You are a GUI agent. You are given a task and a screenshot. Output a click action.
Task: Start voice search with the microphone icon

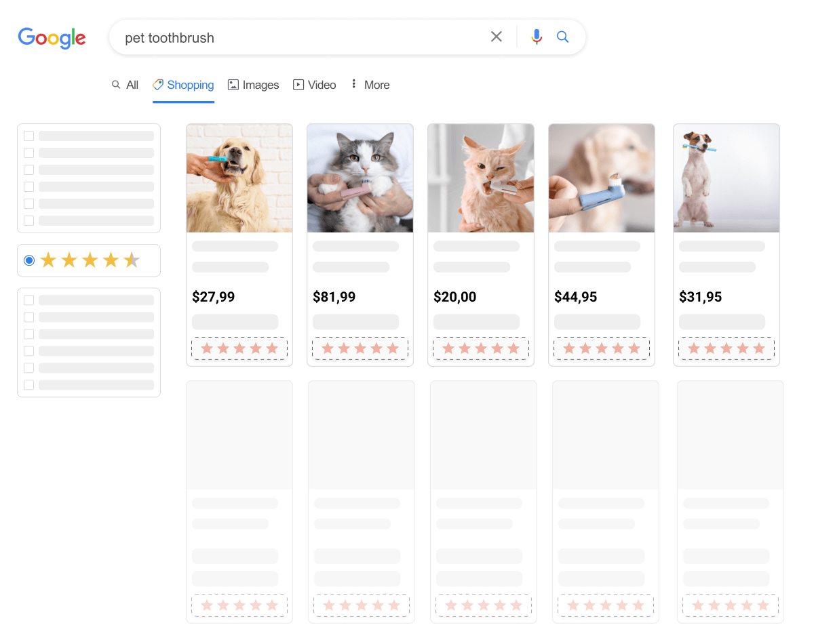537,37
